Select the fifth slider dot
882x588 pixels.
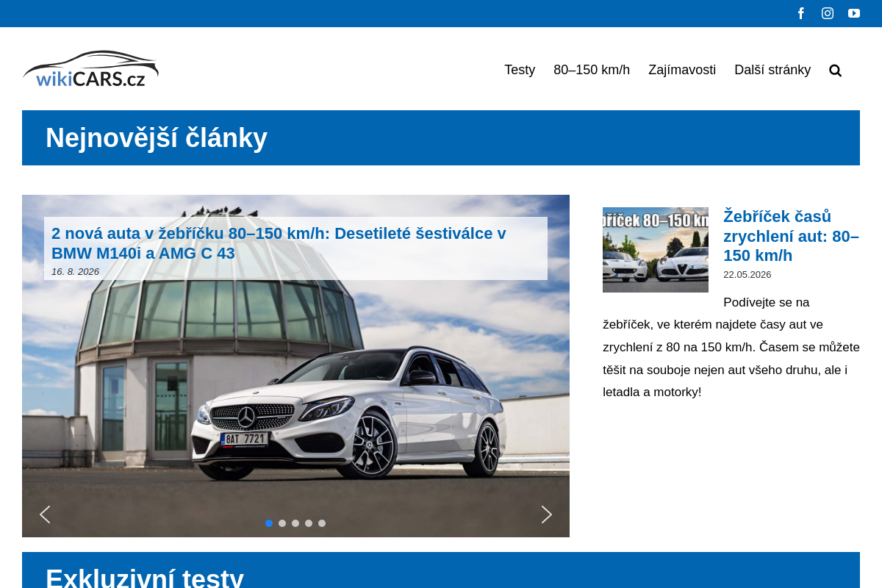tap(322, 523)
